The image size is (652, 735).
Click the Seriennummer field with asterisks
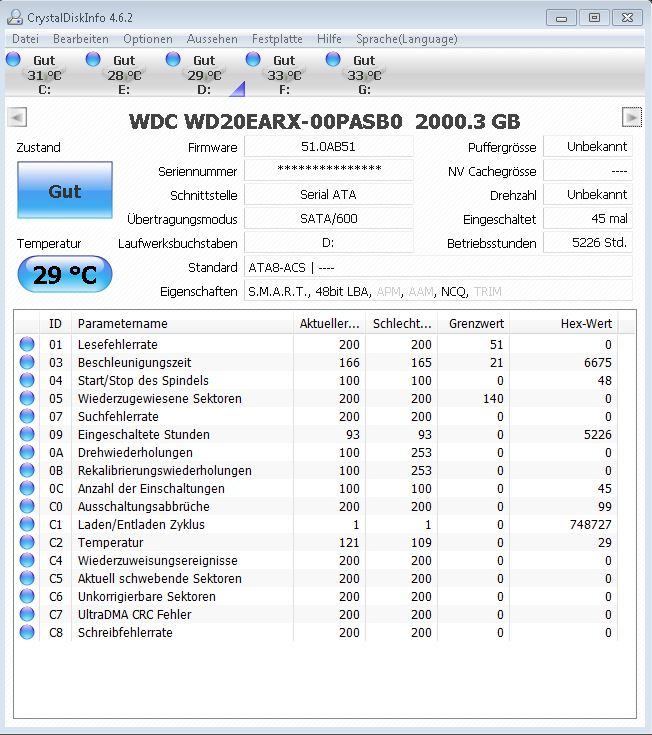pyautogui.click(x=329, y=171)
